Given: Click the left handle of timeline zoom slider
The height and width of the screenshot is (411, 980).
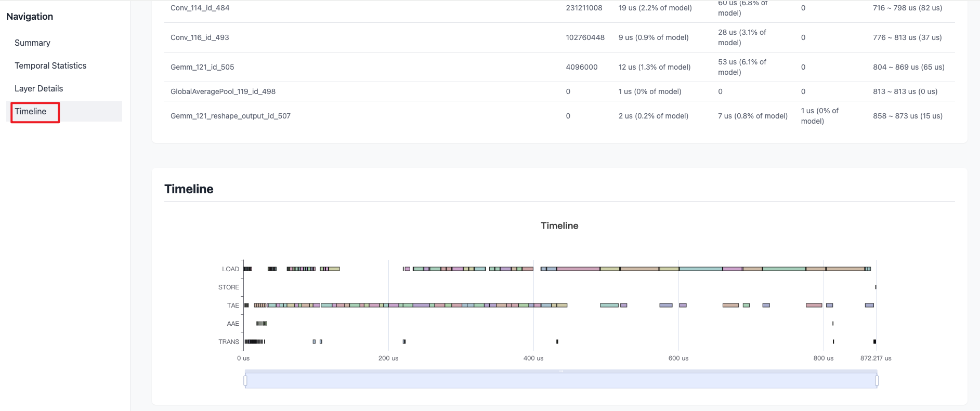Looking at the screenshot, I should (x=245, y=381).
